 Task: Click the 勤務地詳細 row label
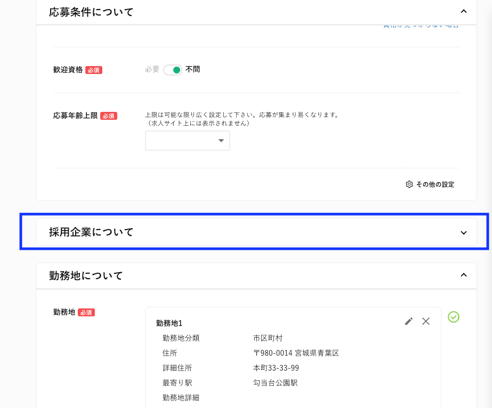click(x=181, y=398)
